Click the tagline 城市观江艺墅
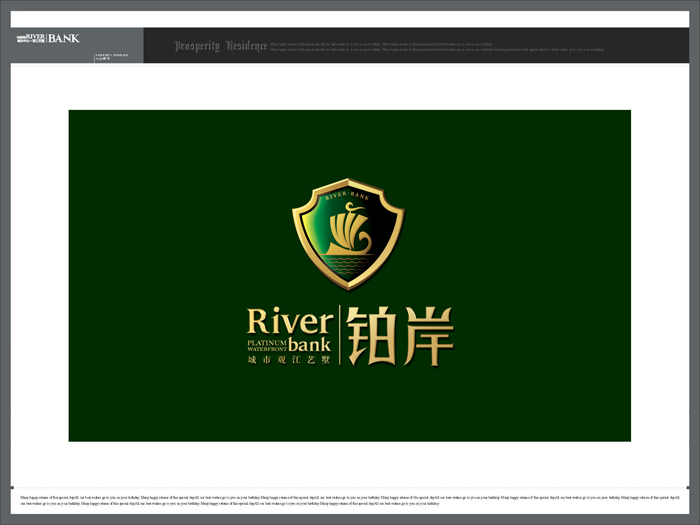 [289, 360]
